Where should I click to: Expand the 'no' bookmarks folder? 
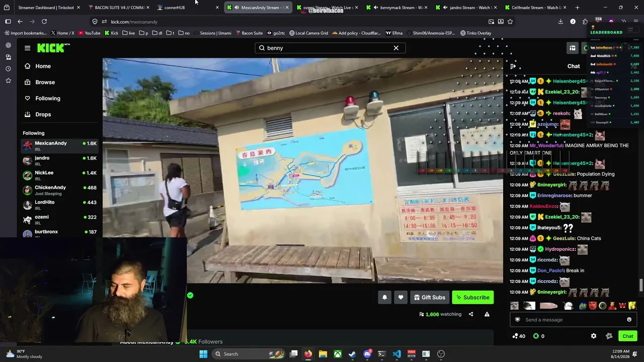[x=184, y=33]
